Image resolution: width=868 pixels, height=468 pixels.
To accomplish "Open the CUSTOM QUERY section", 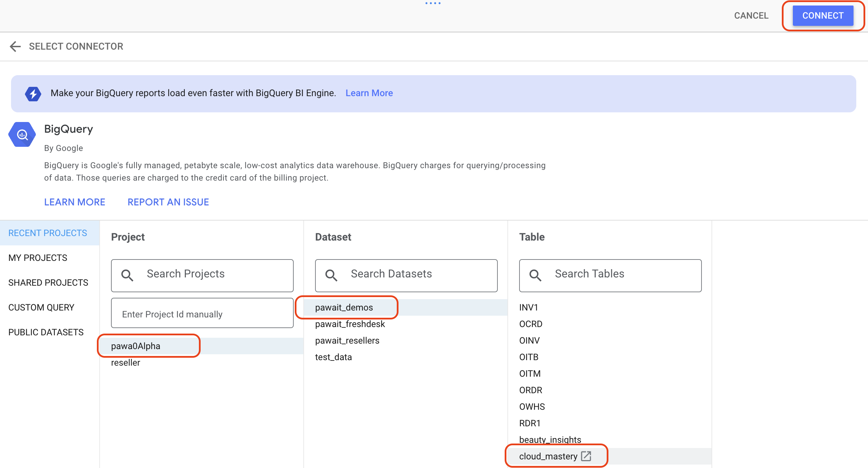I will (41, 307).
